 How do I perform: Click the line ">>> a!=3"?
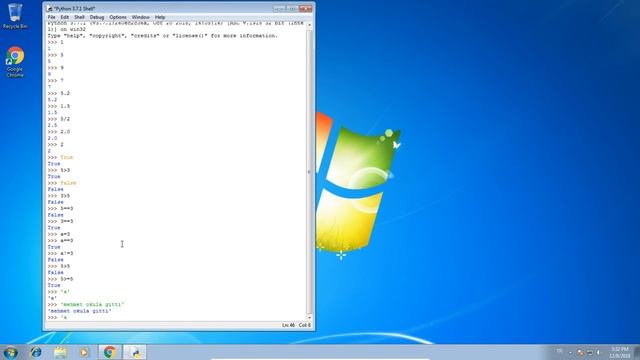pos(60,253)
